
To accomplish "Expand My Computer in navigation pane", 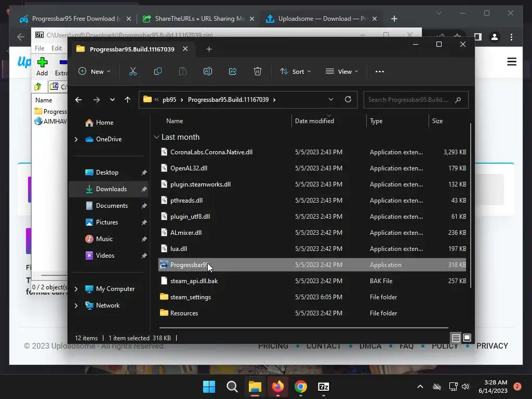I will 76,289.
